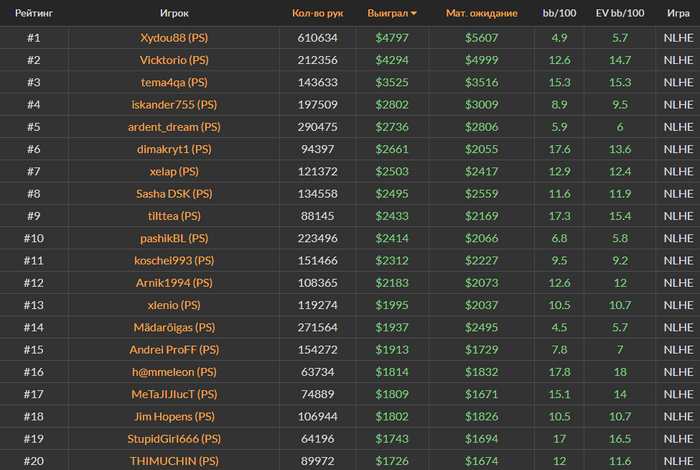This screenshot has height=470, width=700.
Task: View ardent_dream (PS) profile
Action: pyautogui.click(x=174, y=127)
